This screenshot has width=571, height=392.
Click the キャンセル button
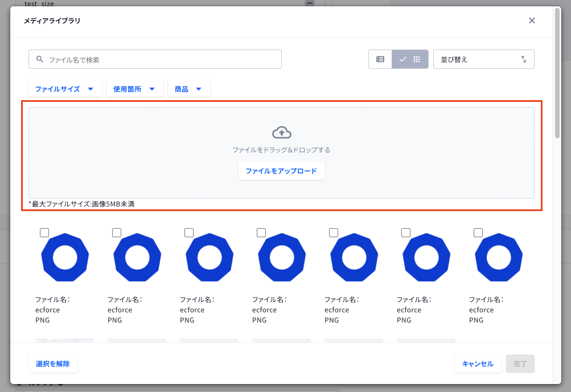(x=478, y=364)
